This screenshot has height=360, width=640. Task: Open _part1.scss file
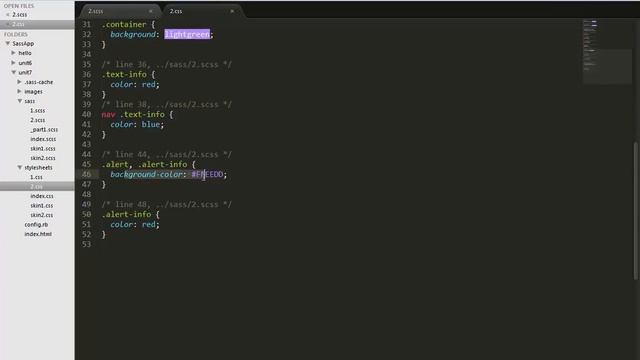(44, 129)
